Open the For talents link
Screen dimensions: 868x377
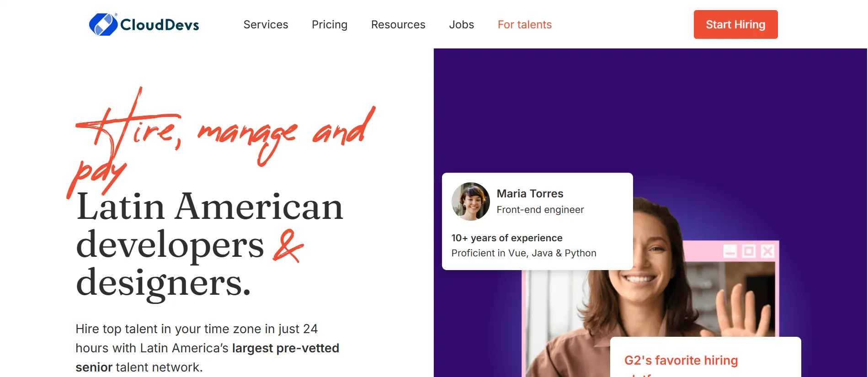(524, 25)
